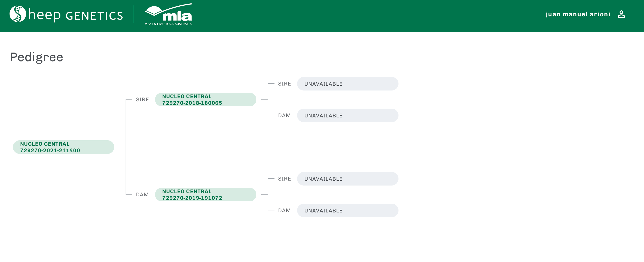Viewport: 644px width, 262px height.
Task: Click the unavailable sire of animal 180065
Action: click(348, 84)
